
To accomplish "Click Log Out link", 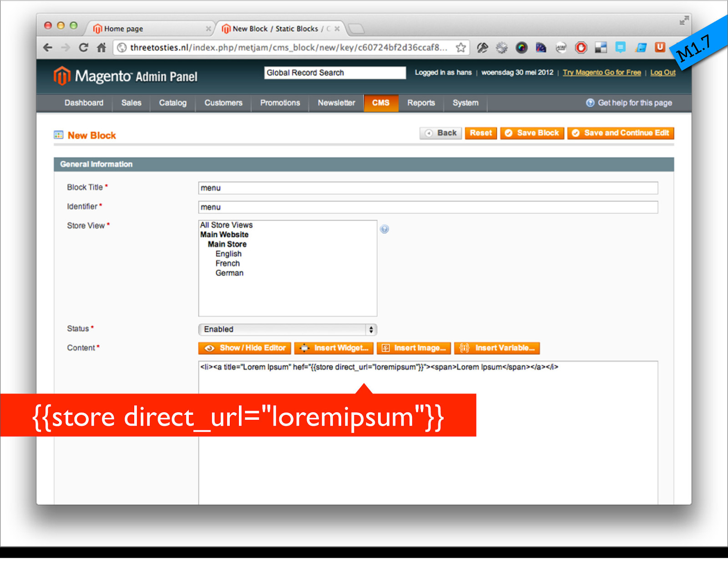I will (x=662, y=72).
